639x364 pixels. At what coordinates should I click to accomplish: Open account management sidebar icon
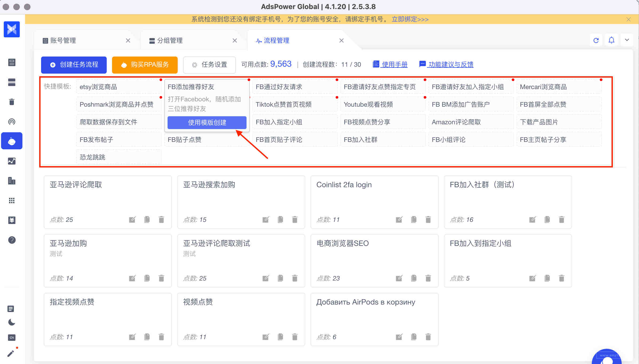click(12, 62)
